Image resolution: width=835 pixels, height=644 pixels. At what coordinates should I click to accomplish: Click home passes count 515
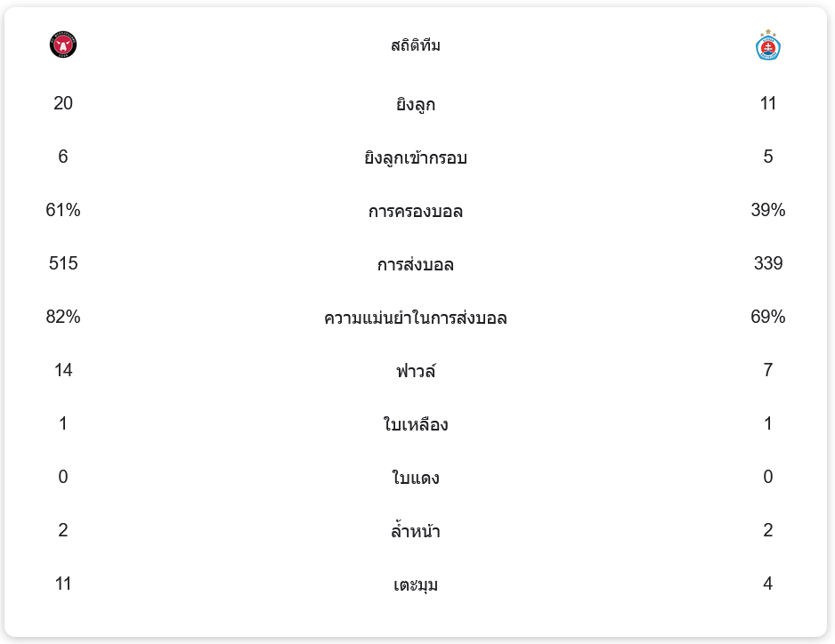point(63,263)
